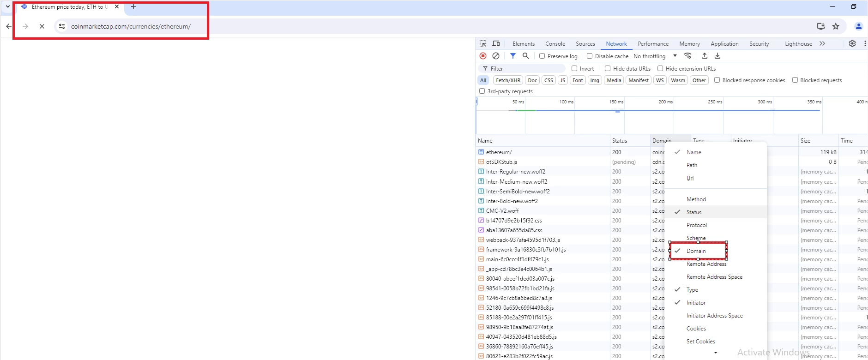Check Blocked response cookies
Image resolution: width=868 pixels, height=360 pixels.
pos(717,80)
